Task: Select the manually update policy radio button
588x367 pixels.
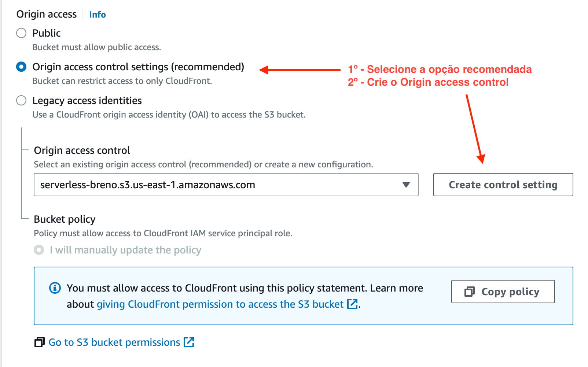Action: pyautogui.click(x=39, y=250)
